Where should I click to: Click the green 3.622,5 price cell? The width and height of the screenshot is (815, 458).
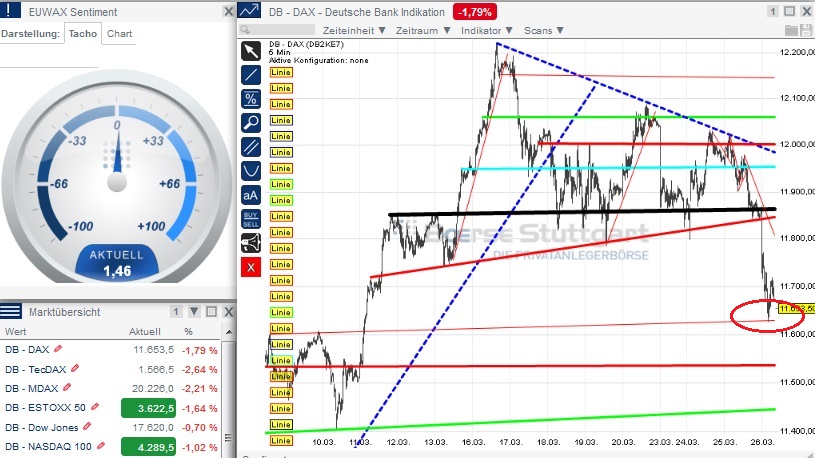(148, 408)
